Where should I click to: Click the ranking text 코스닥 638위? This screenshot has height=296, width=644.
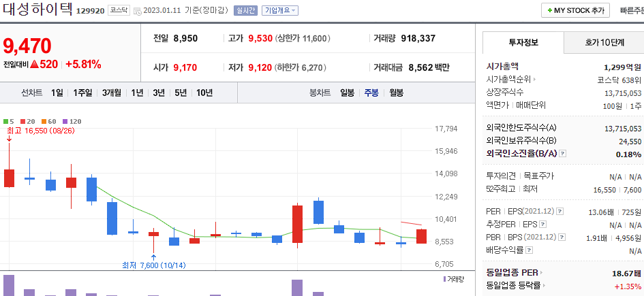619,80
